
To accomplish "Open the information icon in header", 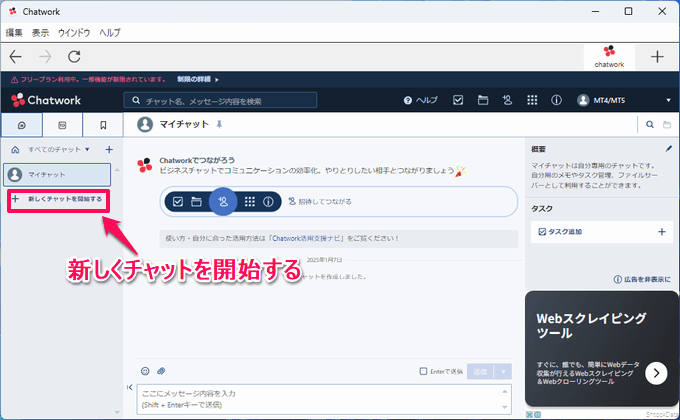I will [556, 100].
